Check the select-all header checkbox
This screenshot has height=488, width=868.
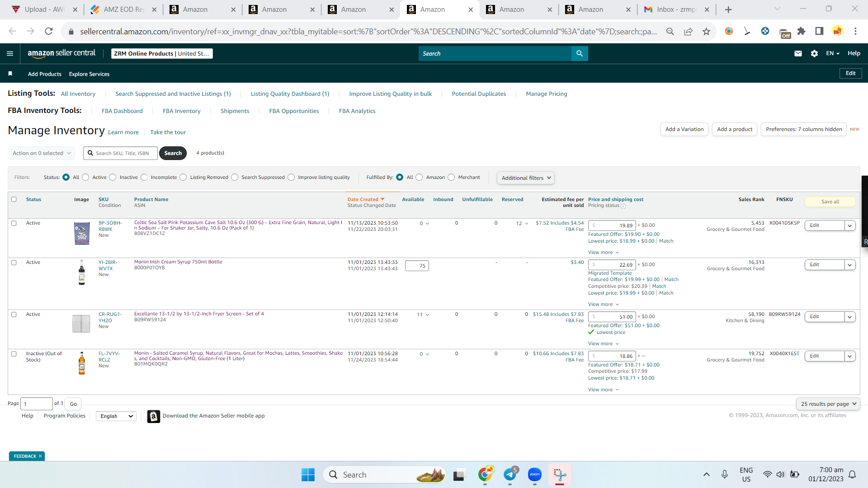[14, 199]
